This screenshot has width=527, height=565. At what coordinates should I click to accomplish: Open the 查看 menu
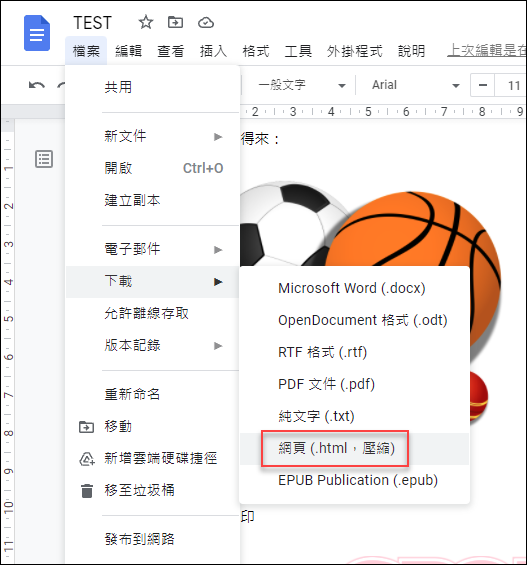pyautogui.click(x=171, y=51)
